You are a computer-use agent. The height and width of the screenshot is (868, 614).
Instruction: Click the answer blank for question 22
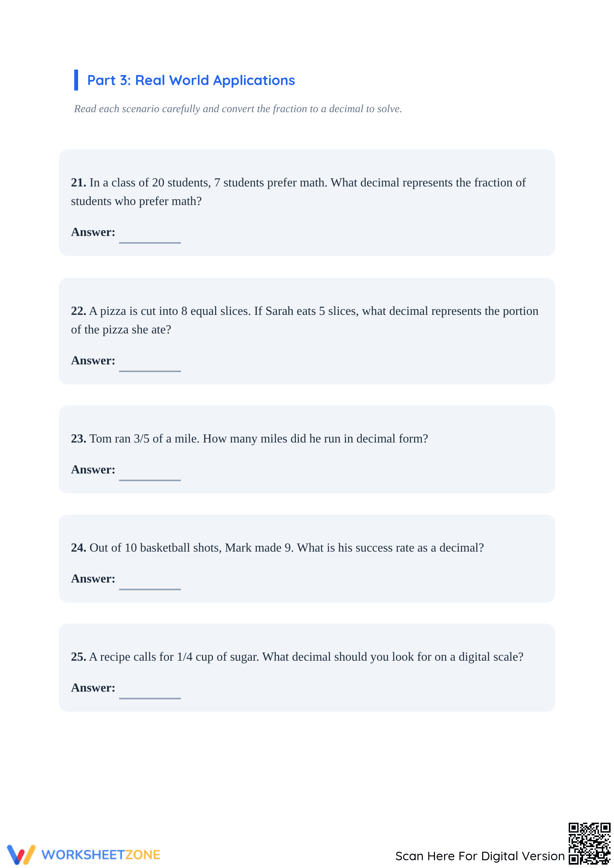[x=150, y=364]
